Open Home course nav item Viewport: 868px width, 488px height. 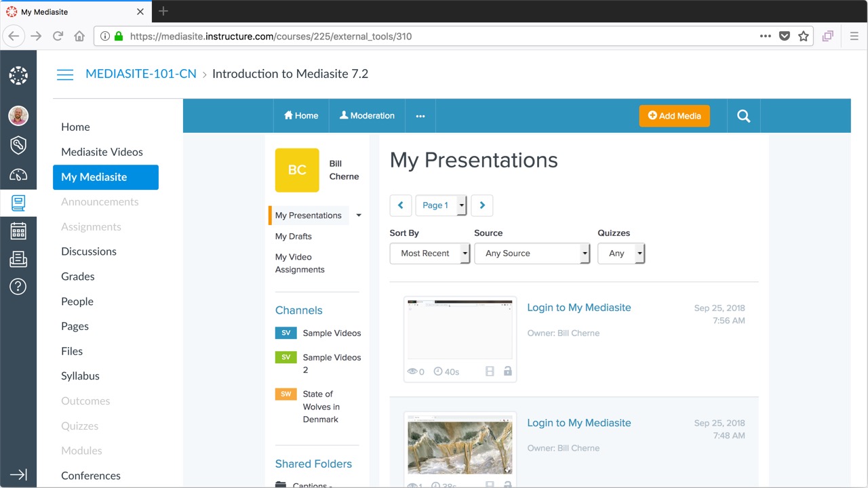(x=75, y=127)
